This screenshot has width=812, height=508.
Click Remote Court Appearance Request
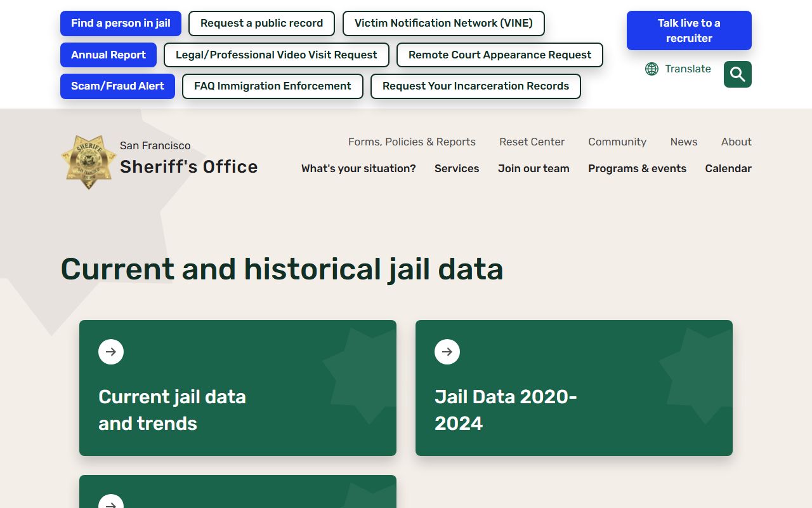click(x=500, y=55)
